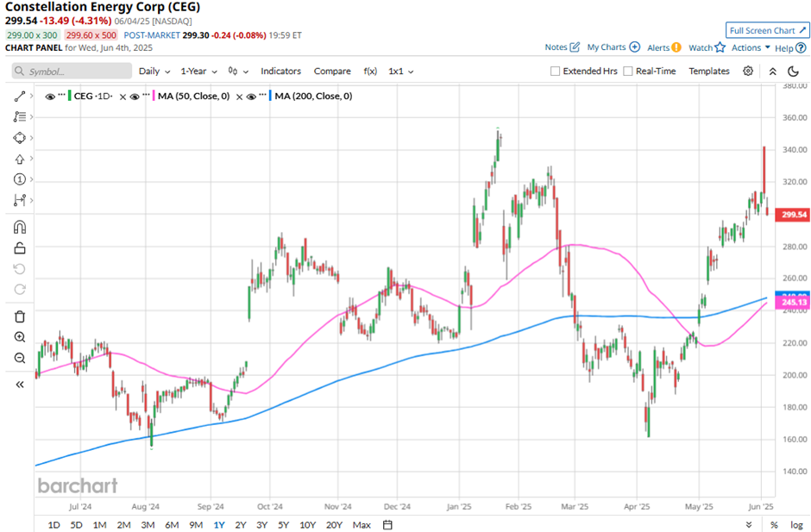The height and width of the screenshot is (532, 811).
Task: Open the Indicators menu
Action: (x=280, y=72)
